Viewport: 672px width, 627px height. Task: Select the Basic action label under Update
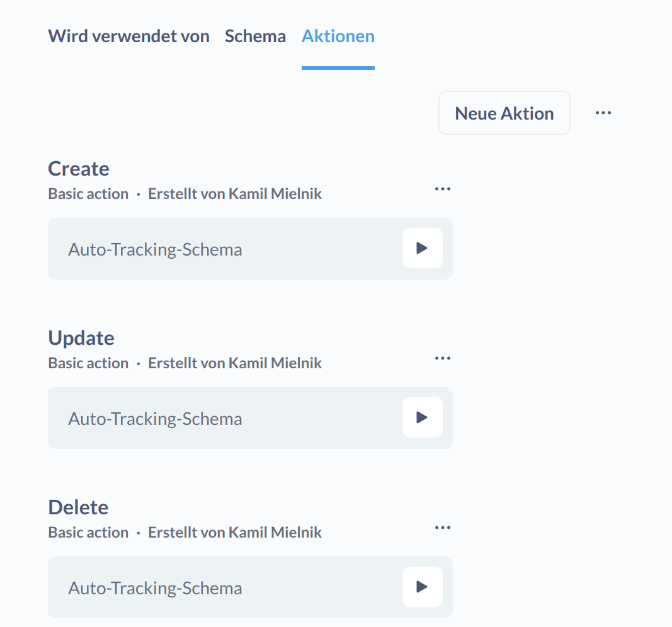(88, 363)
